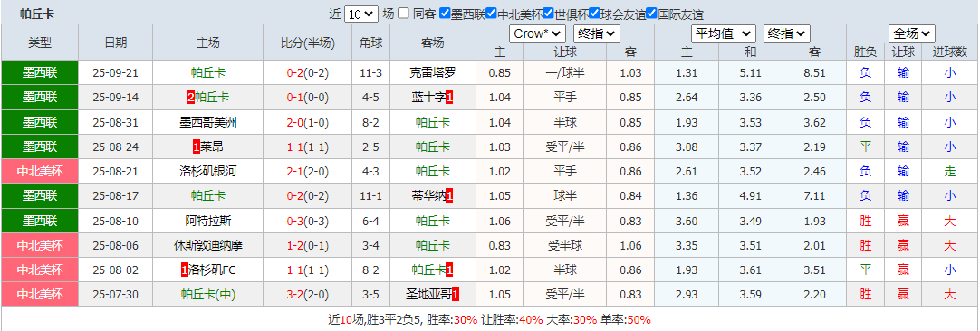Click date 25-08-06
Viewport: 980px width, 331px height.
pyautogui.click(x=116, y=245)
